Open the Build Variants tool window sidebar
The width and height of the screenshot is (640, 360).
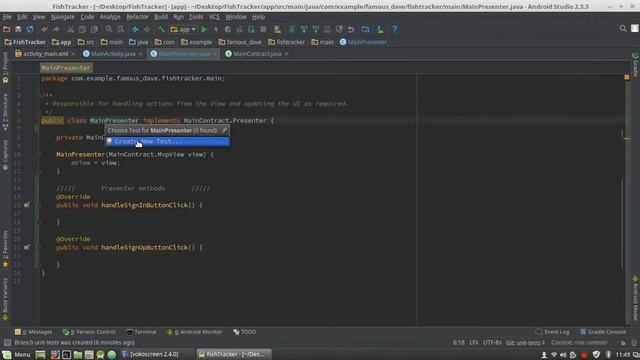pyautogui.click(x=5, y=299)
